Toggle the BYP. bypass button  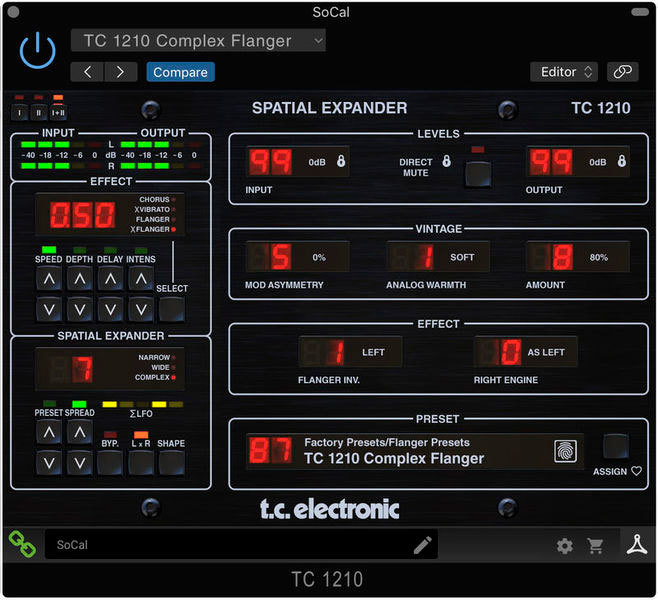110,461
